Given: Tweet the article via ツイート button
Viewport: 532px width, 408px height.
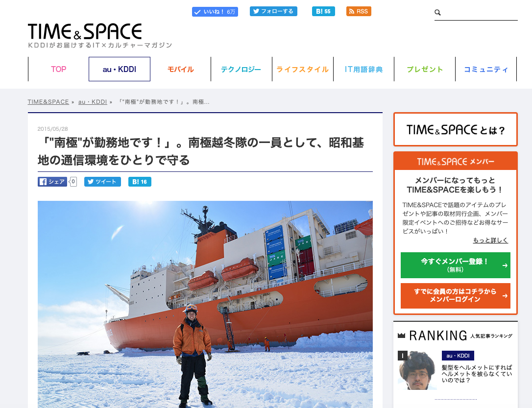Looking at the screenshot, I should 102,182.
